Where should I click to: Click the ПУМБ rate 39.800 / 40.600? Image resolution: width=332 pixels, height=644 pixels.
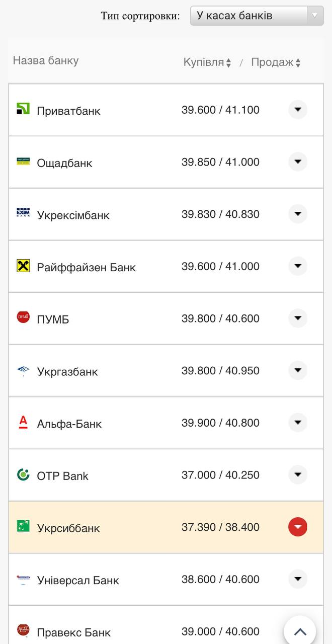click(220, 318)
